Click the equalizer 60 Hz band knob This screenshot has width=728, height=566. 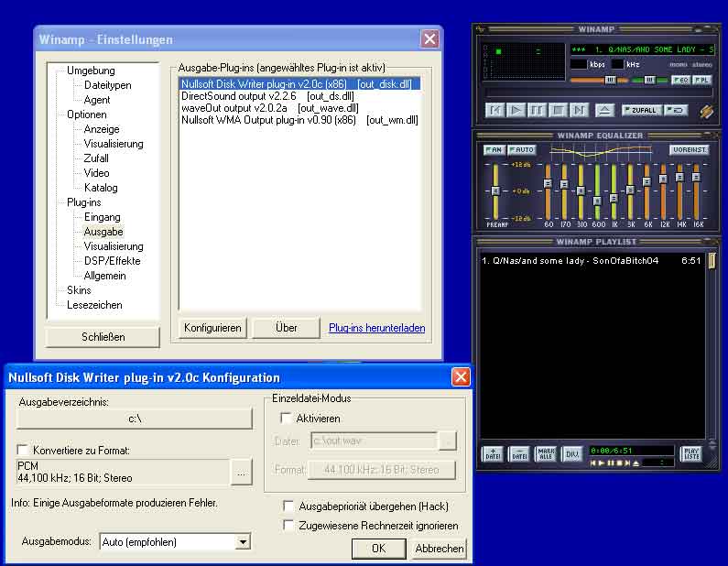[548, 183]
